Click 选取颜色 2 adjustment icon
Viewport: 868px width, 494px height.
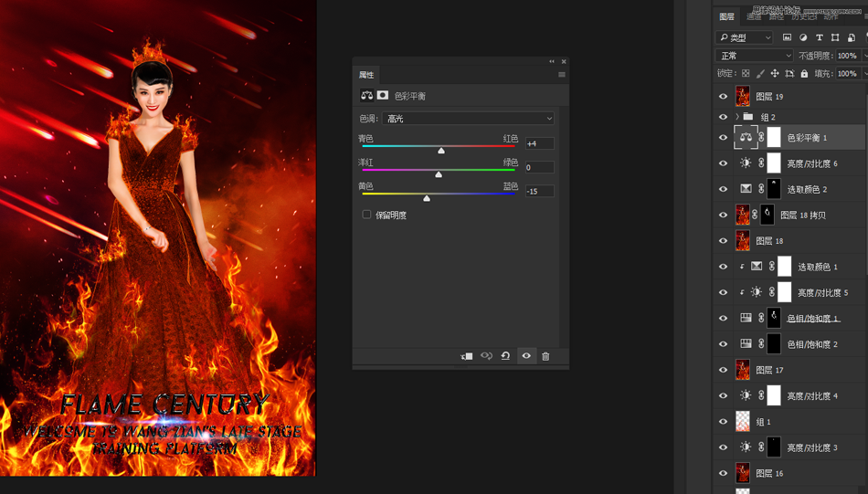[746, 189]
